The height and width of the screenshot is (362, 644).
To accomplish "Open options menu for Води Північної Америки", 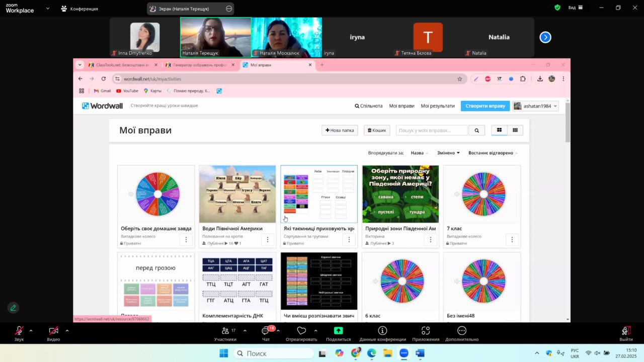I will [x=268, y=240].
